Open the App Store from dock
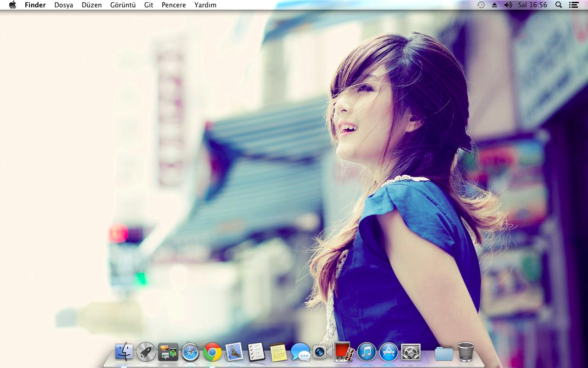The height and width of the screenshot is (368, 588). tap(389, 353)
